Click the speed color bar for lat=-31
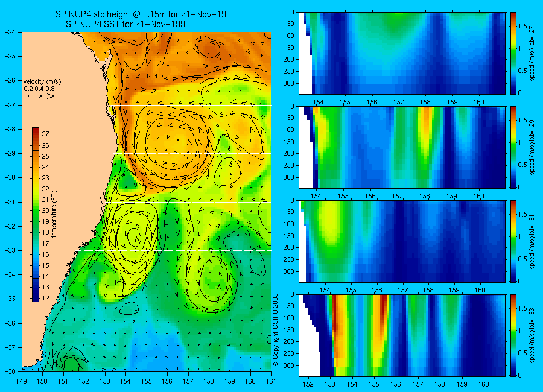The image size is (543, 392). click(513, 241)
